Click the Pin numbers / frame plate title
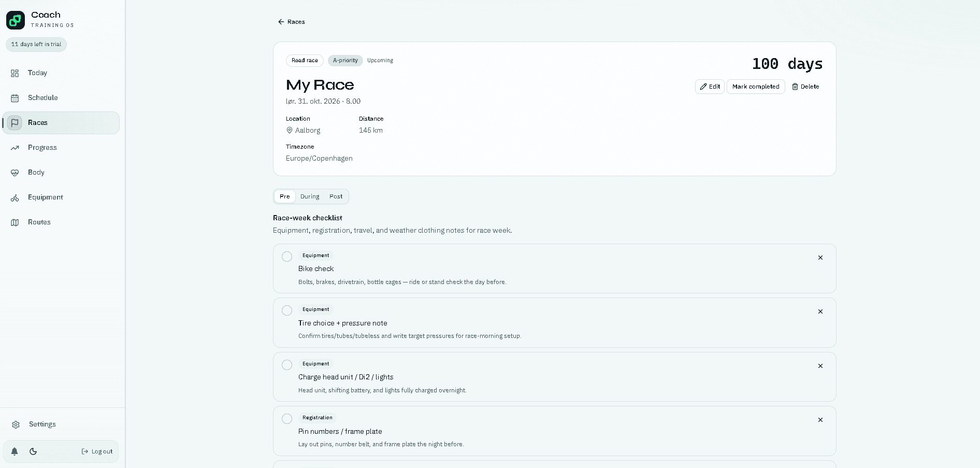 (340, 432)
